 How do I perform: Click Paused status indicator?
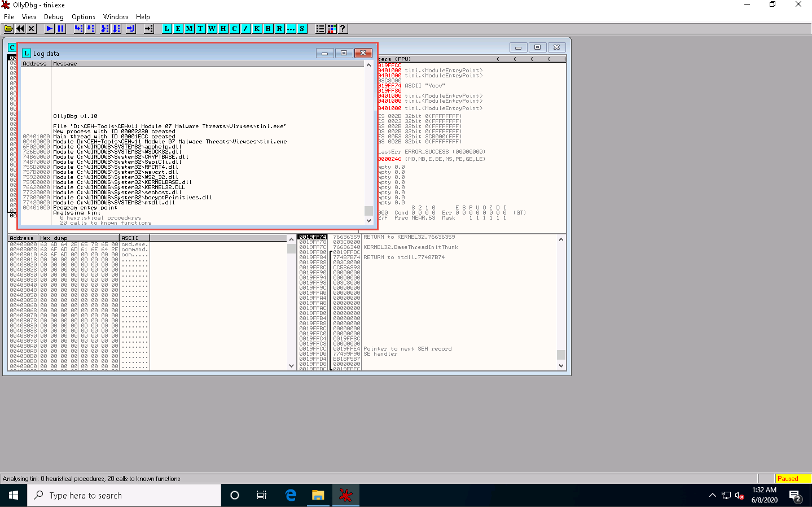coord(793,479)
